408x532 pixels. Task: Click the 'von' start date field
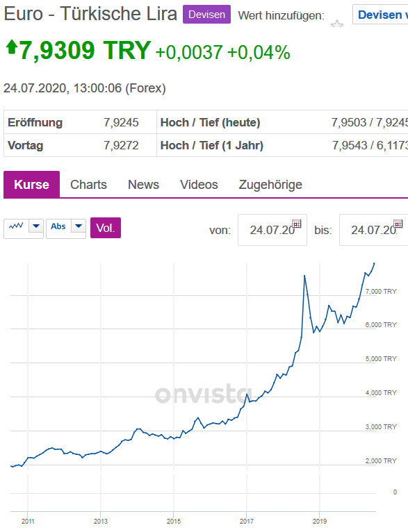pyautogui.click(x=272, y=230)
